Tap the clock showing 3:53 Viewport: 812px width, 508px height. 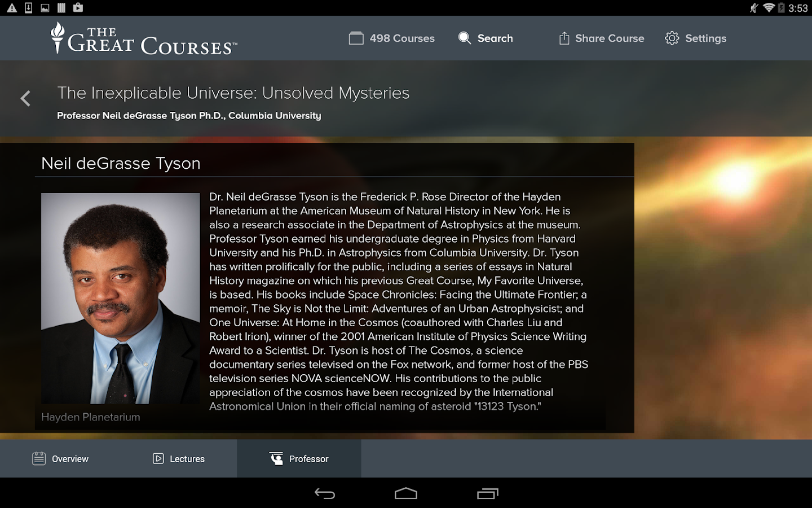click(798, 8)
